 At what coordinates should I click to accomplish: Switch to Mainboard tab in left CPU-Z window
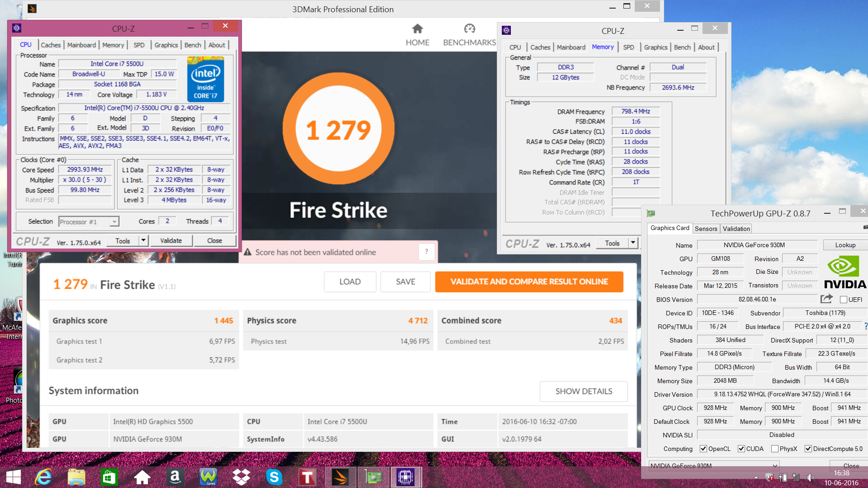click(81, 45)
